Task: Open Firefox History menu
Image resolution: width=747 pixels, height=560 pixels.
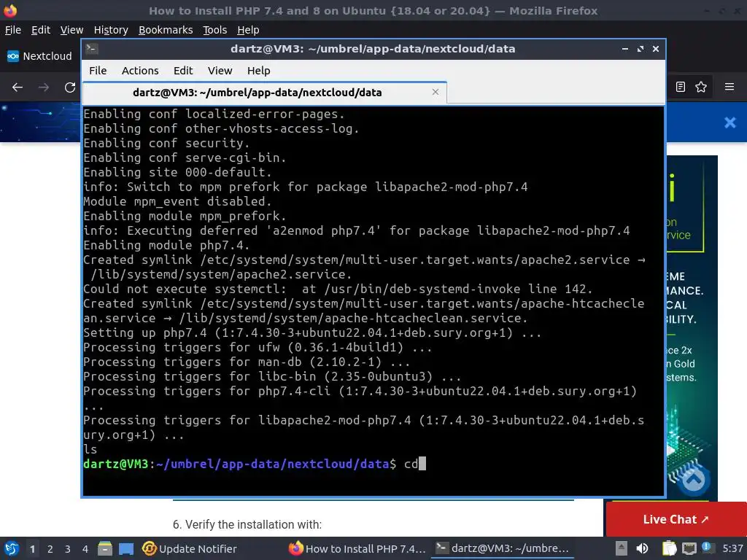Action: coord(111,30)
